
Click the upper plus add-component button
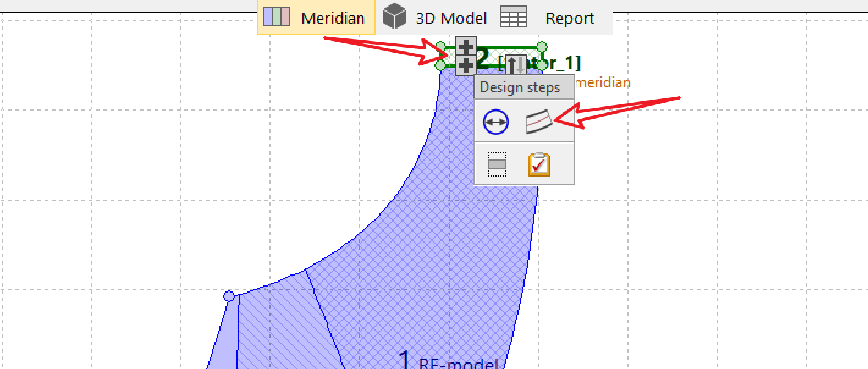tap(466, 46)
